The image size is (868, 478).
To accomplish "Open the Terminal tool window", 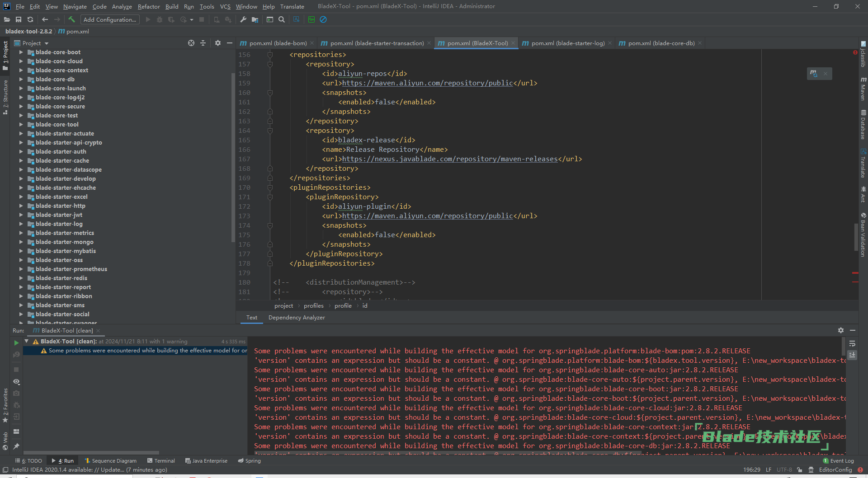I will click(161, 460).
